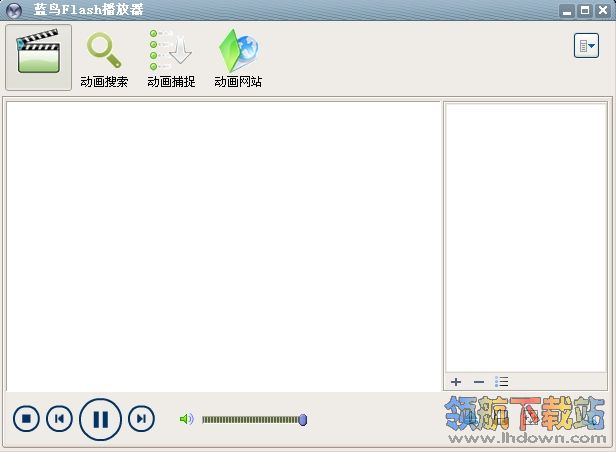Open the title bar app logo menu
This screenshot has width=616, height=452.
pyautogui.click(x=14, y=10)
